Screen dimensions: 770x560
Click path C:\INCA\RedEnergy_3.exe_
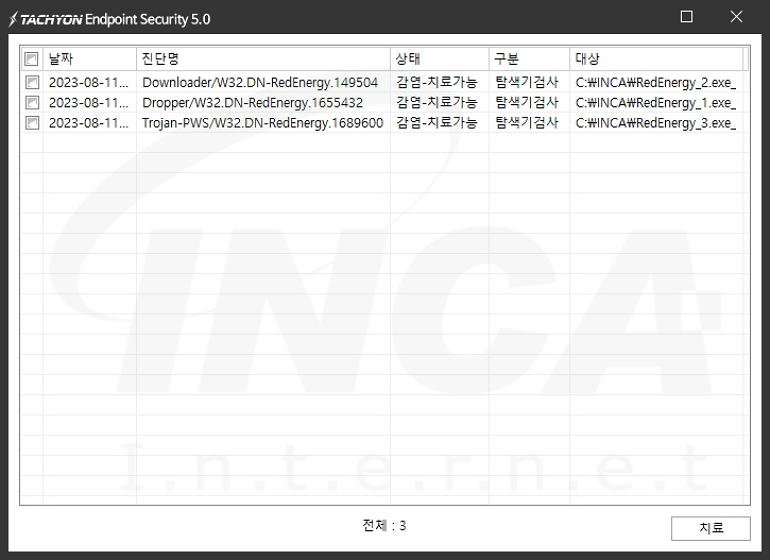tap(656, 122)
